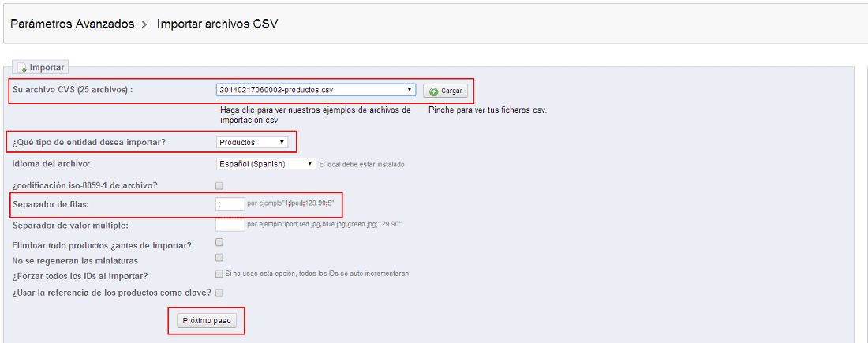Toggle 'Usar la referencia de los productos' checkbox
Screen dimensions: 868x343
pos(219,293)
